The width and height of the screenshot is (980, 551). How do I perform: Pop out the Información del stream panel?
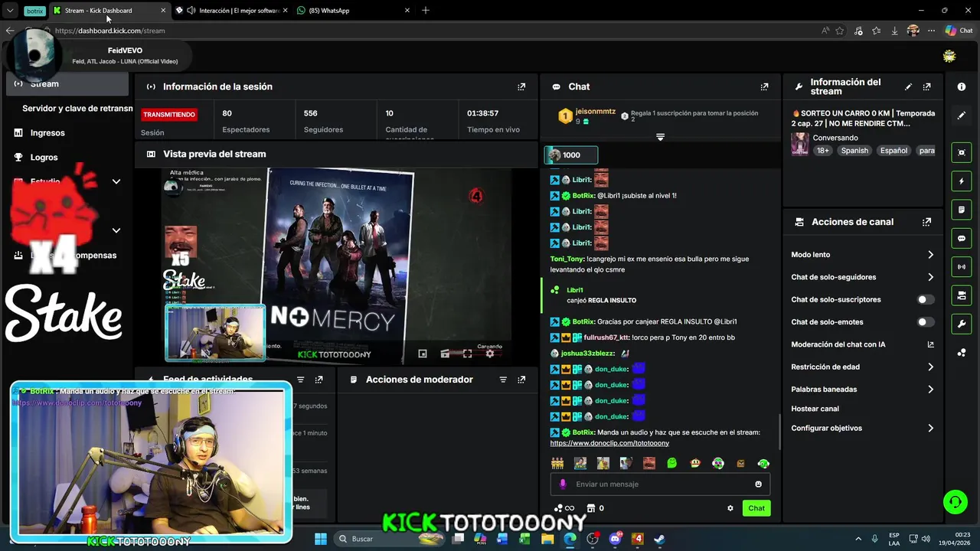point(927,87)
